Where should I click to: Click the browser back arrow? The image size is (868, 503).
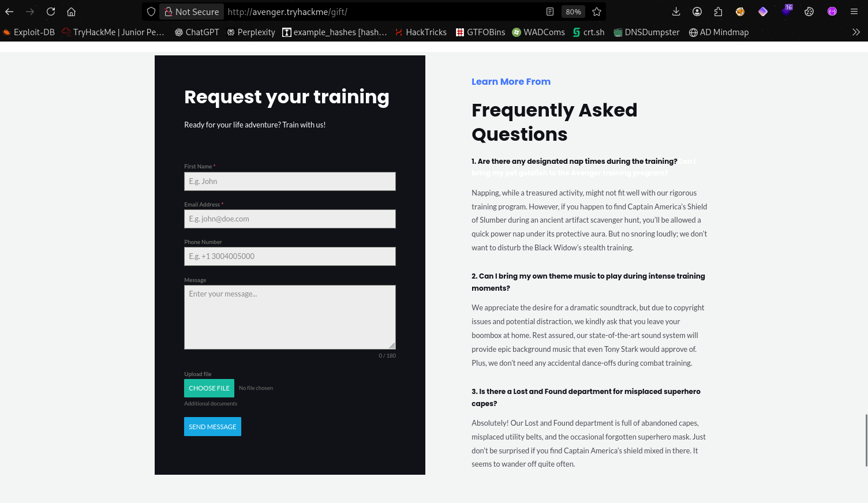coord(9,12)
